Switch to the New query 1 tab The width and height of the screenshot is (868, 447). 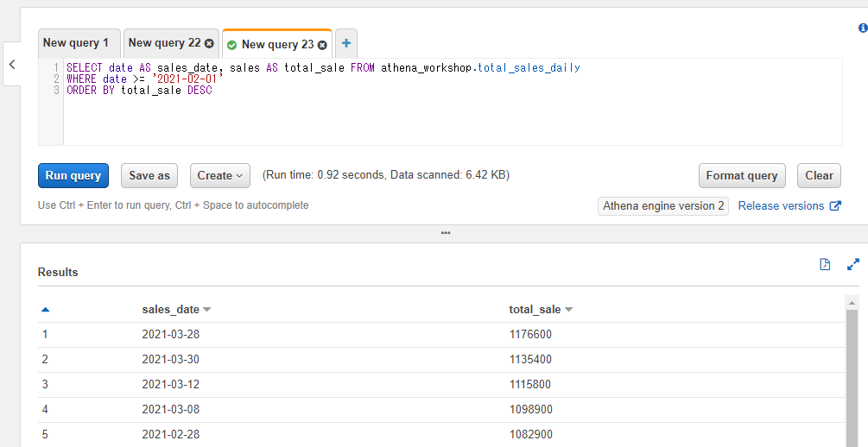point(79,43)
